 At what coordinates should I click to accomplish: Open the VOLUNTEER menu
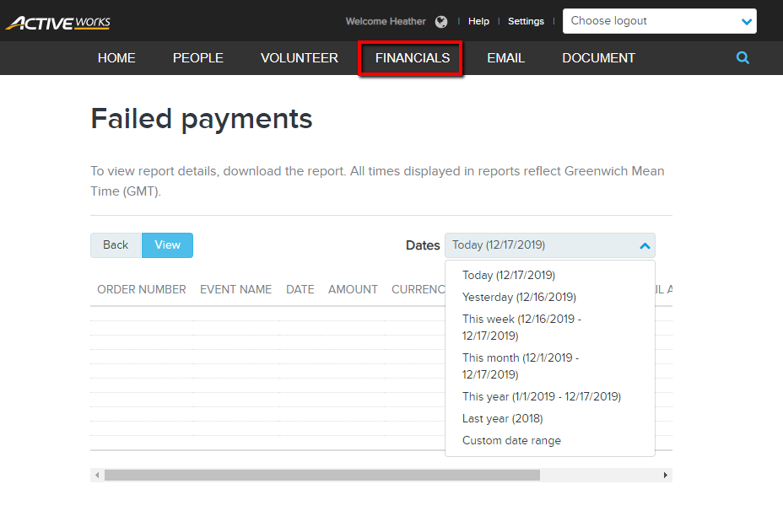[300, 58]
